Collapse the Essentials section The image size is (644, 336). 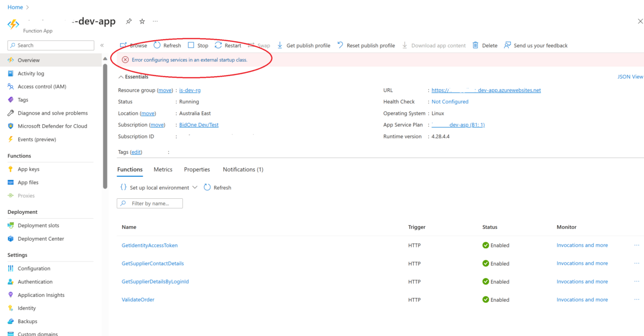pyautogui.click(x=121, y=77)
